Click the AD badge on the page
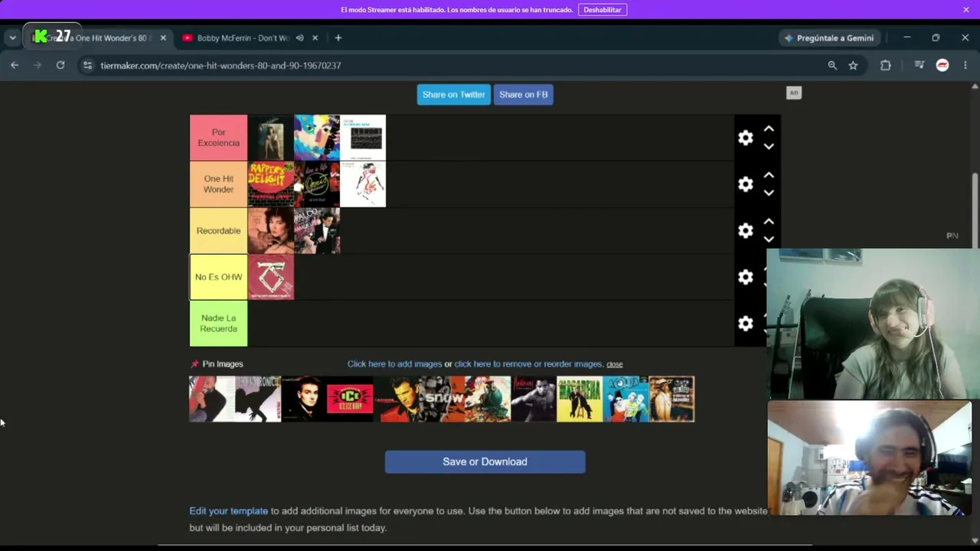This screenshot has height=551, width=980. tap(794, 93)
